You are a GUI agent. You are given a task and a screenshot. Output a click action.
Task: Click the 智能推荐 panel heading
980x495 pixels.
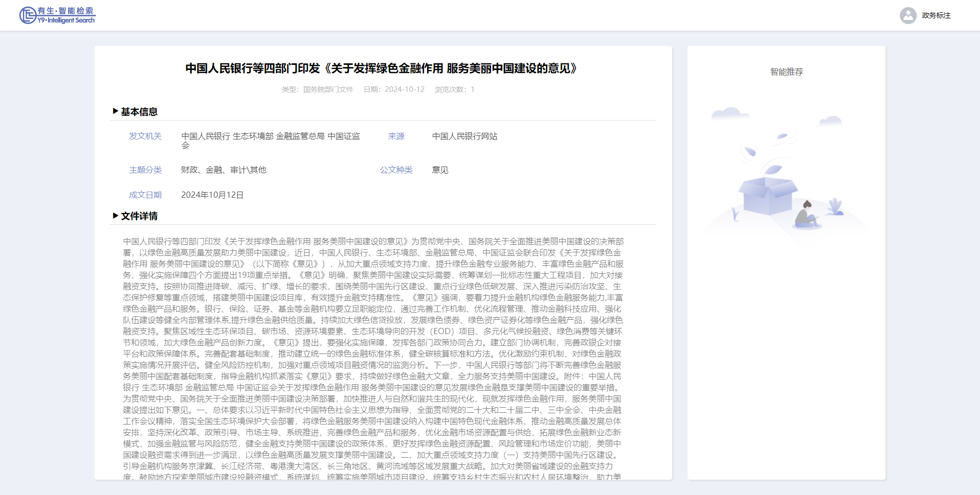point(786,72)
